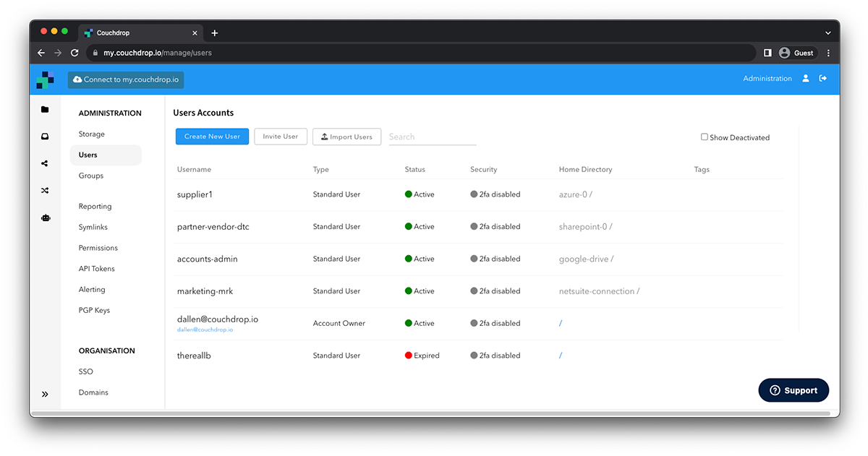Open the browser dropdown chevron at top right
This screenshot has height=456, width=868.
pos(827,32)
